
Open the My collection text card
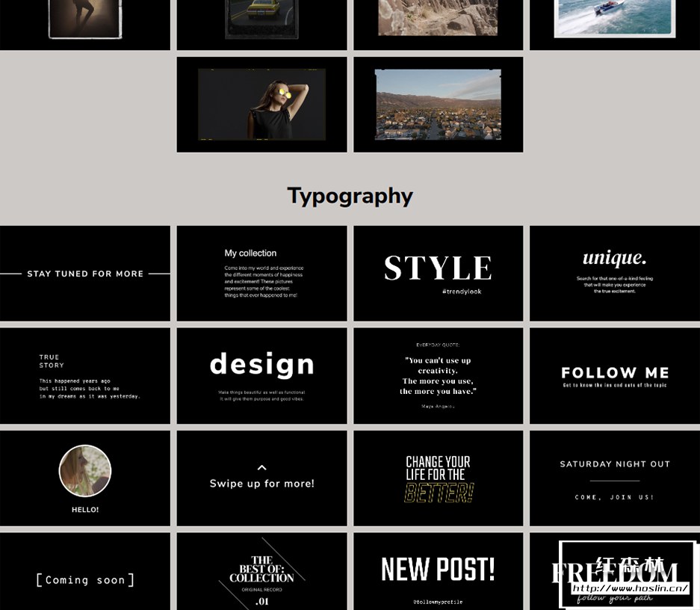point(261,274)
